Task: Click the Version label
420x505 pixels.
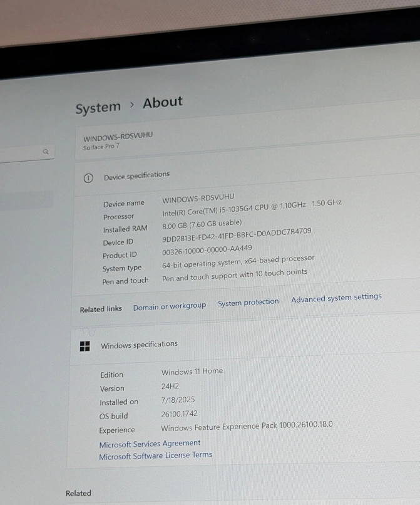Action: pyautogui.click(x=112, y=388)
